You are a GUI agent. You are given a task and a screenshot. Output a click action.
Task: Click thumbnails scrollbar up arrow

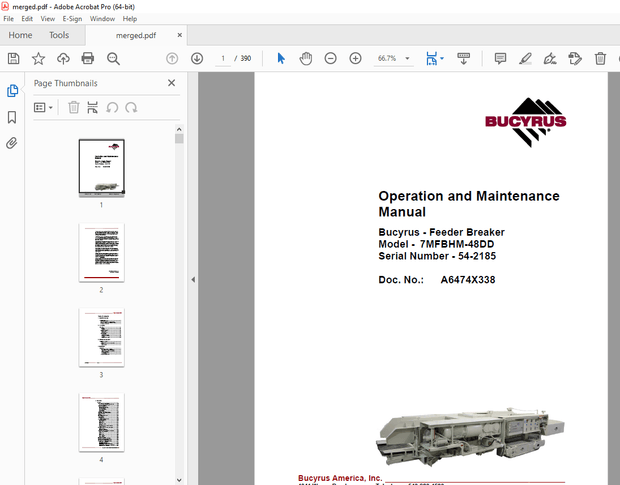(179, 129)
